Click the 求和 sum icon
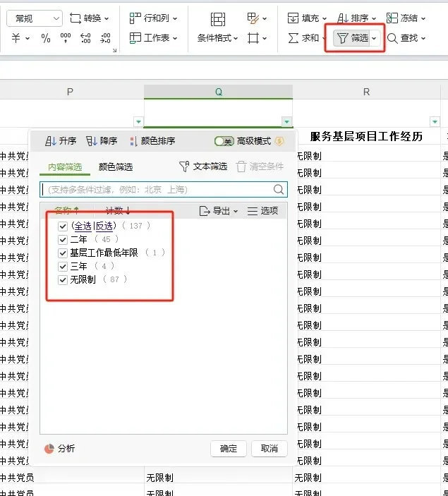This screenshot has height=496, width=448. 293,38
